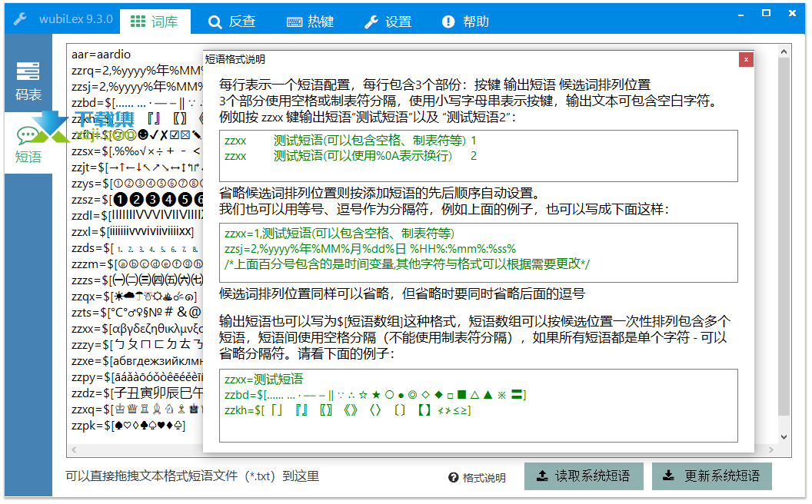Close the wubiLex main window
Viewport: 812px width, 504px height.
[x=792, y=14]
